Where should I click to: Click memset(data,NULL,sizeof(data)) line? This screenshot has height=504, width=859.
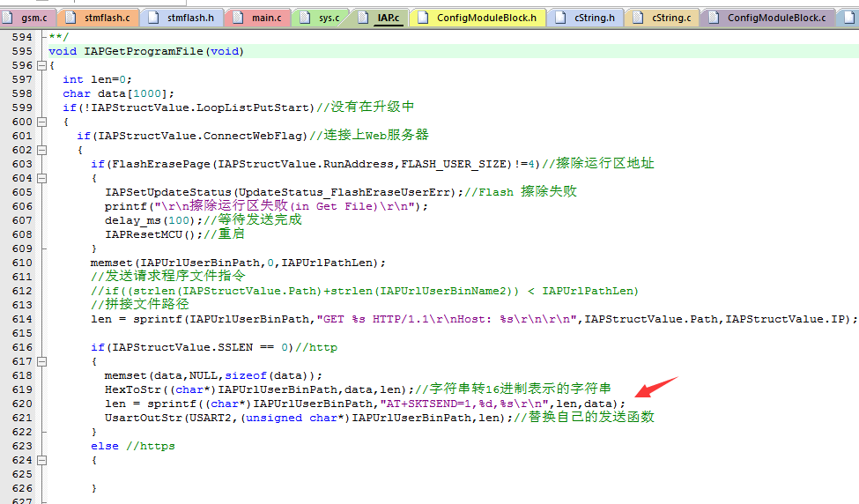point(213,376)
